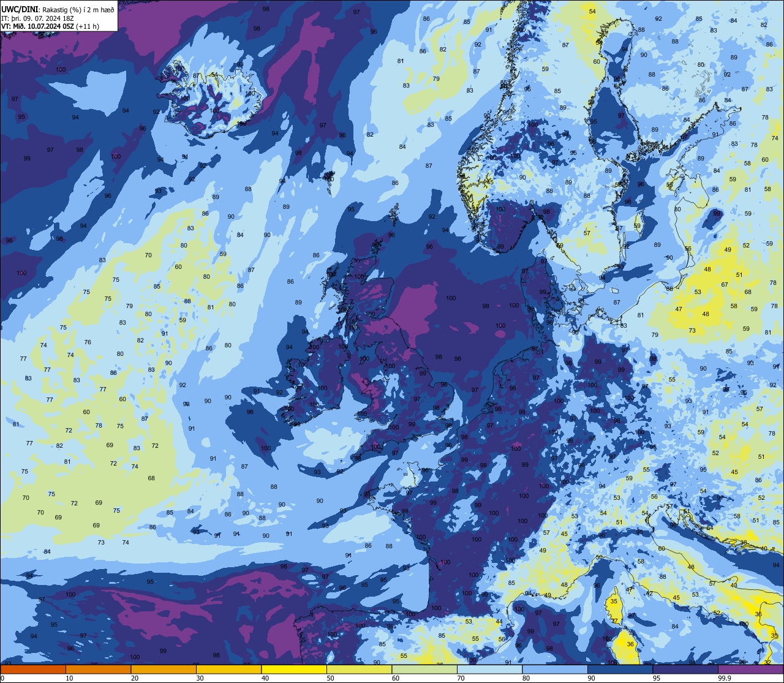Viewport: 784px width, 683px height.
Task: Click the medium blue 90–95 legend swatch
Action: tap(620, 670)
